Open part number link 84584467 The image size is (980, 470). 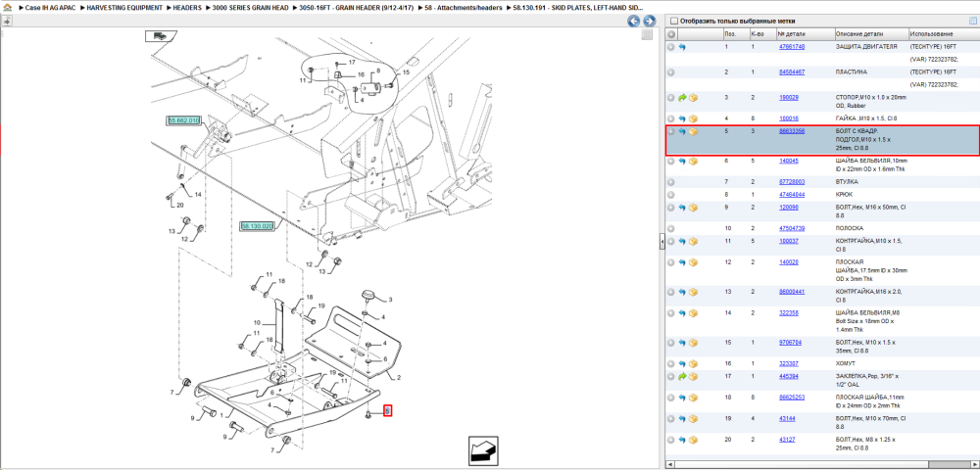point(791,72)
